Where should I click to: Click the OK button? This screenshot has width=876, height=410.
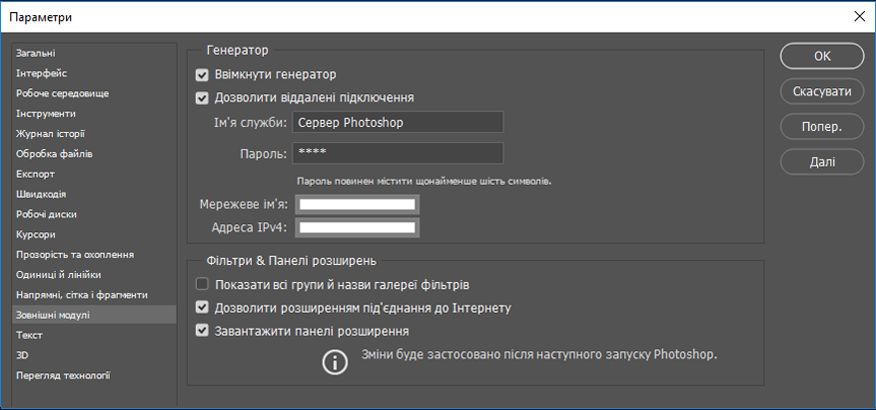[822, 56]
